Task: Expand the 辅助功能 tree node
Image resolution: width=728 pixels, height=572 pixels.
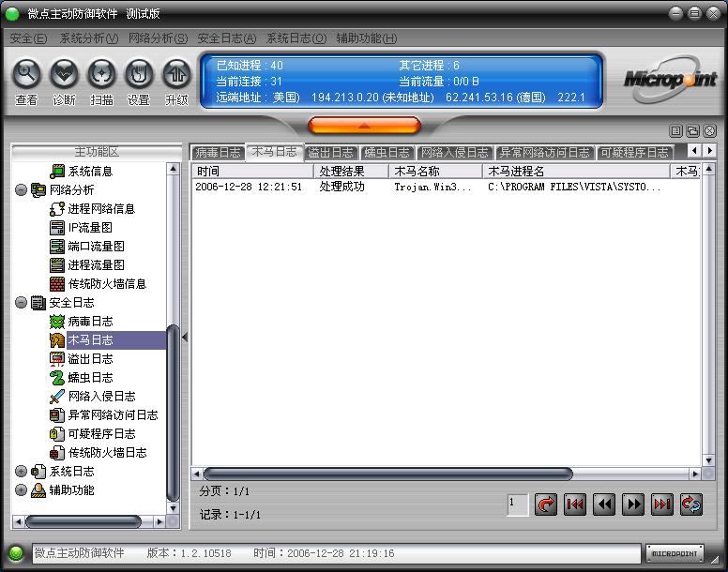Action: 21,489
